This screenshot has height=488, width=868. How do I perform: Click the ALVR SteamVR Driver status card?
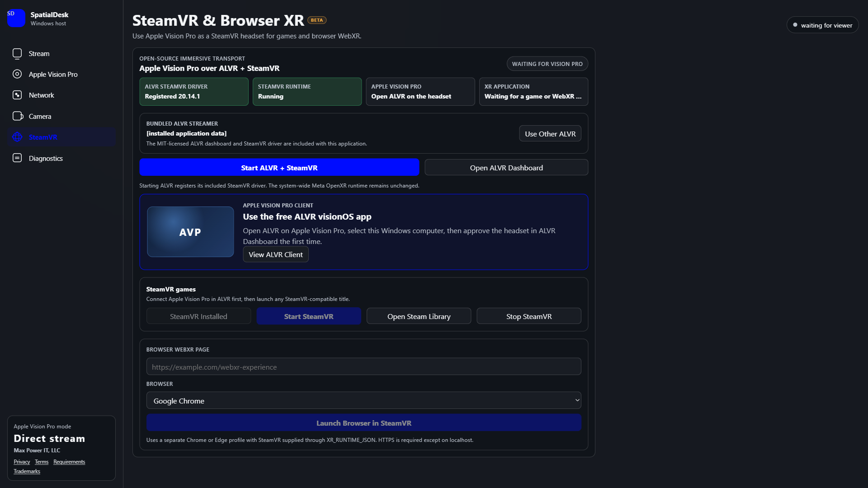(x=194, y=92)
